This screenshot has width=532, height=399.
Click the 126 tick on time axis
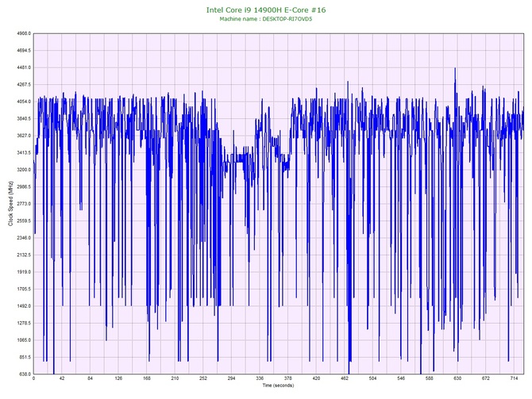coord(118,378)
